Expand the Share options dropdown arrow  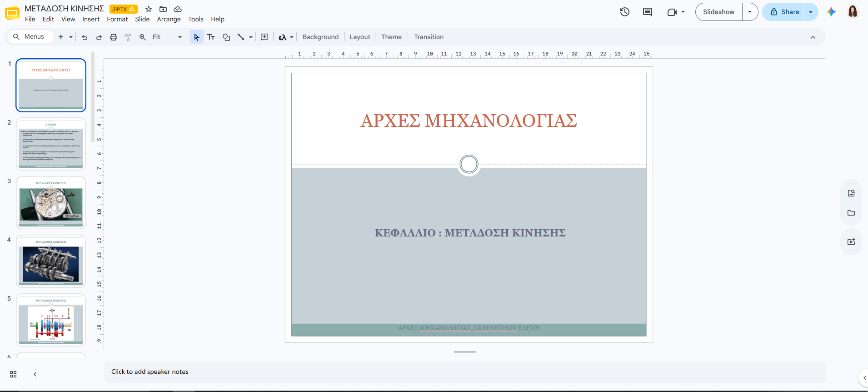coord(811,12)
